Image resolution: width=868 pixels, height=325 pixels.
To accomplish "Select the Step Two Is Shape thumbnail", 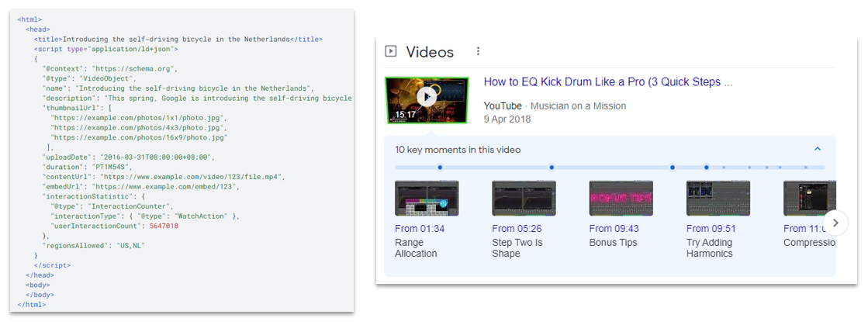I will point(524,199).
